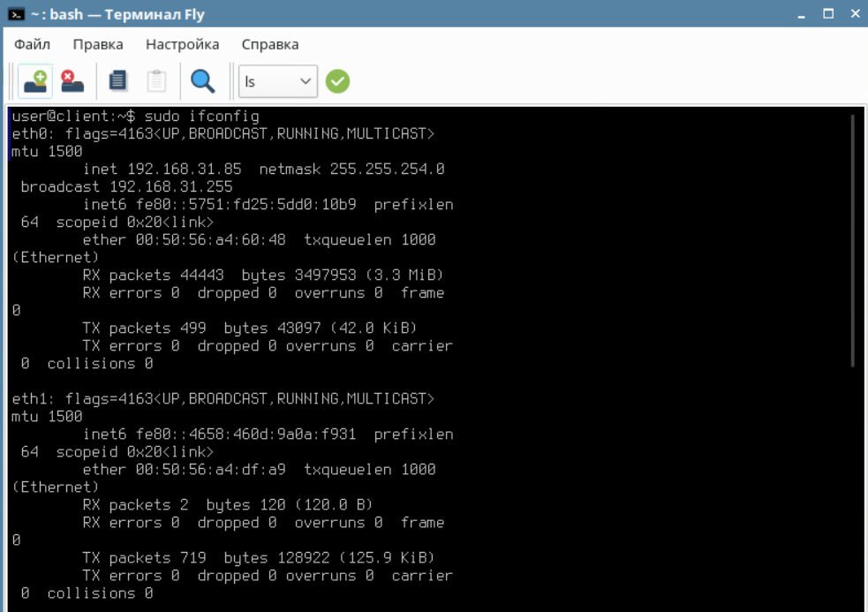Open the Справка menu
The width and height of the screenshot is (868, 612).
(x=270, y=44)
